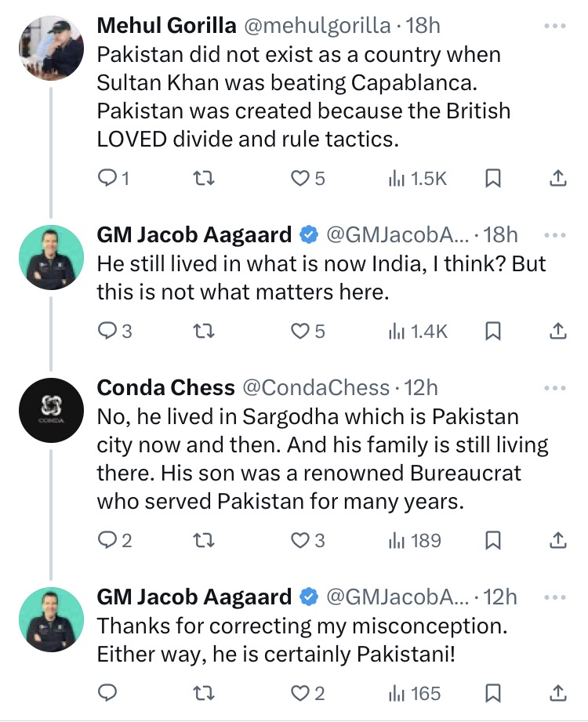Share Mehul Gorilla's tweet
588x722 pixels.
[x=557, y=180]
